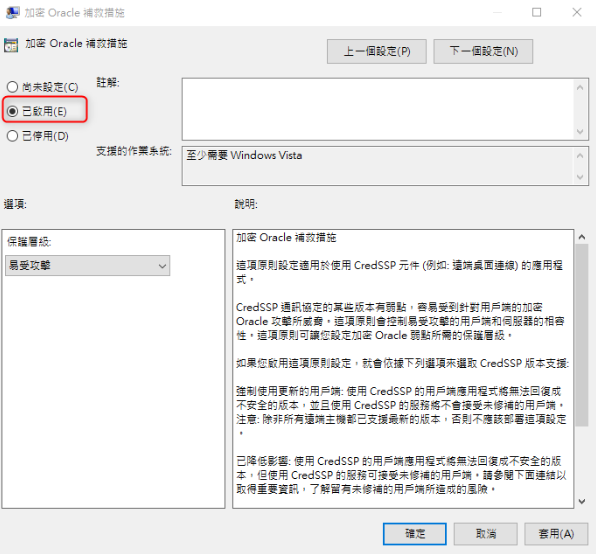Screen dimensions: 596x554
Task: Click the supported OS box scroll up arrow
Action: tap(580, 155)
